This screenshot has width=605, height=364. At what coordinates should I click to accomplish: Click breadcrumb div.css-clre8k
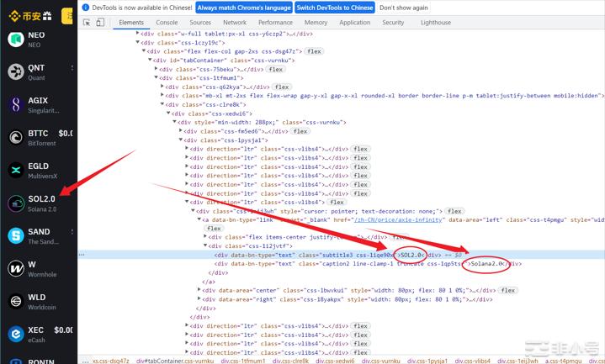pyautogui.click(x=292, y=361)
